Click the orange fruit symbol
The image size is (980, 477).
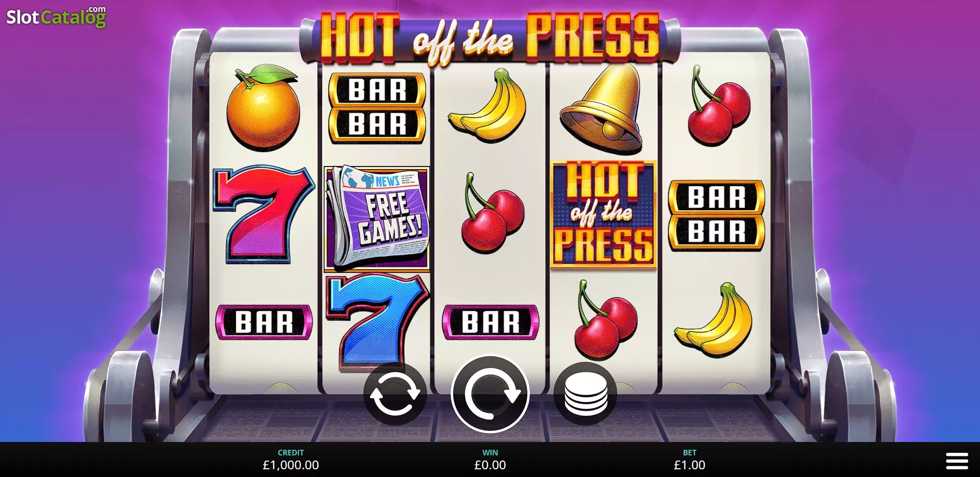263,107
